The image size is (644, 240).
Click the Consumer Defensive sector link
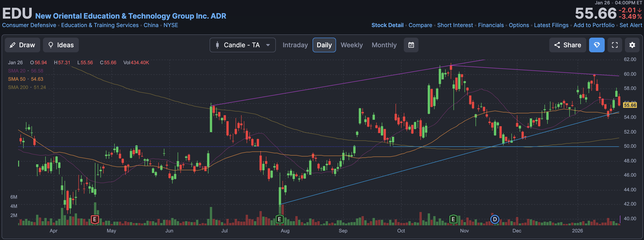coord(29,25)
